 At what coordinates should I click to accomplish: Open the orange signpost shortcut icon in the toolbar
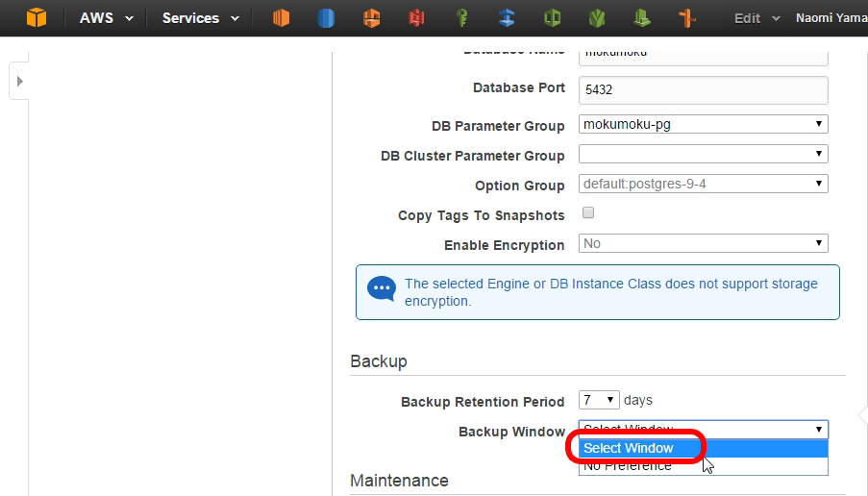[x=687, y=18]
